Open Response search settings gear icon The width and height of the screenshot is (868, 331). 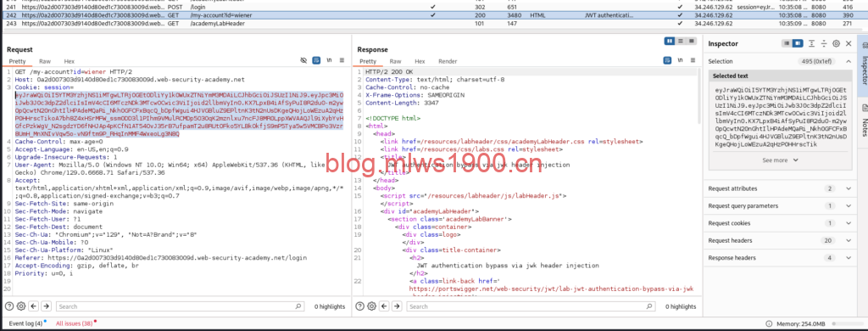tap(371, 306)
